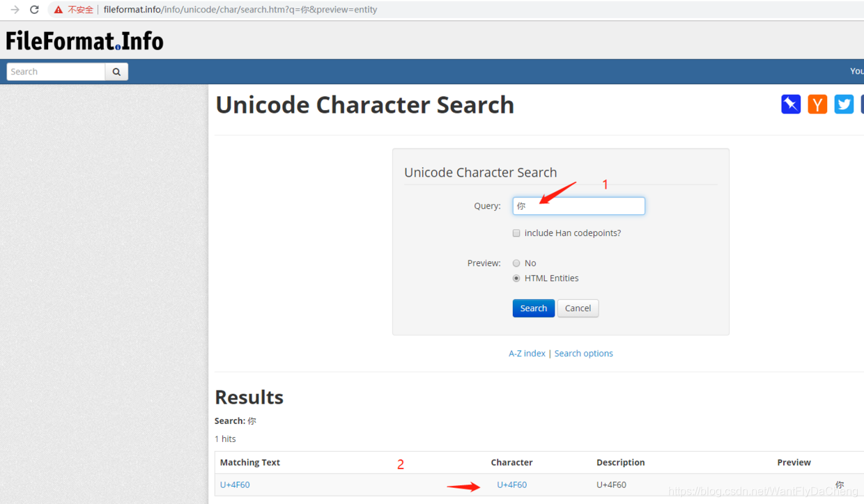Open U+4F60 link in Character column
This screenshot has width=864, height=504.
tap(512, 485)
